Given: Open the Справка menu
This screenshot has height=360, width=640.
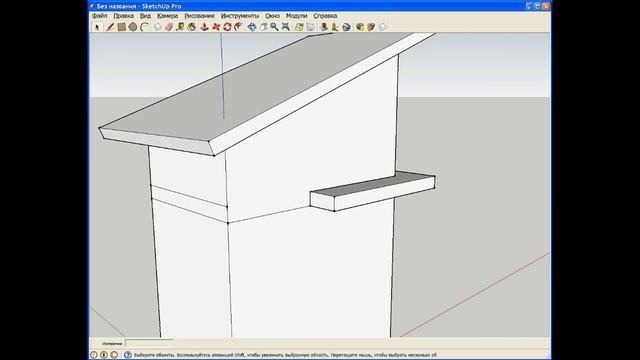Looking at the screenshot, I should tap(325, 16).
